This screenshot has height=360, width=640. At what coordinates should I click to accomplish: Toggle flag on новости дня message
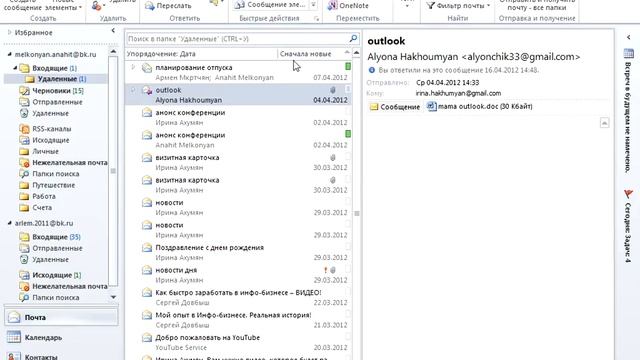pyautogui.click(x=348, y=269)
